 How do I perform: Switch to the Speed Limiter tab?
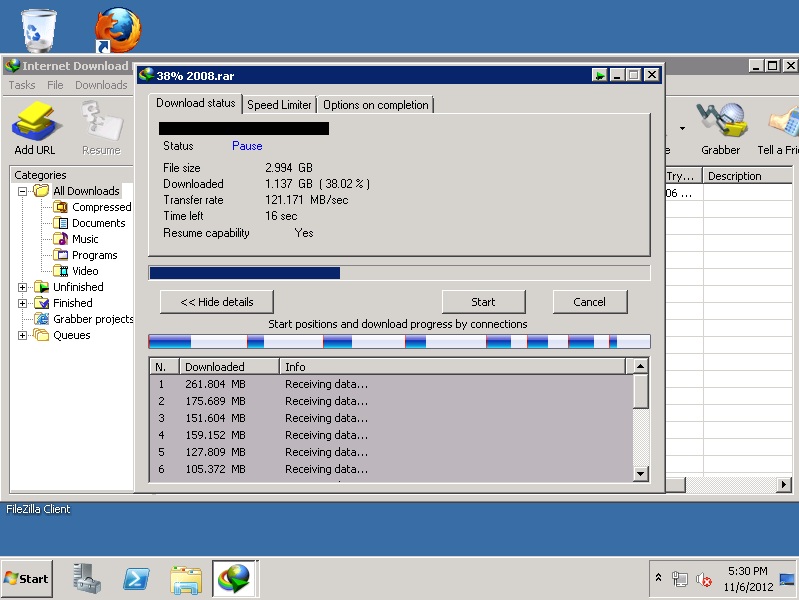[x=279, y=105]
